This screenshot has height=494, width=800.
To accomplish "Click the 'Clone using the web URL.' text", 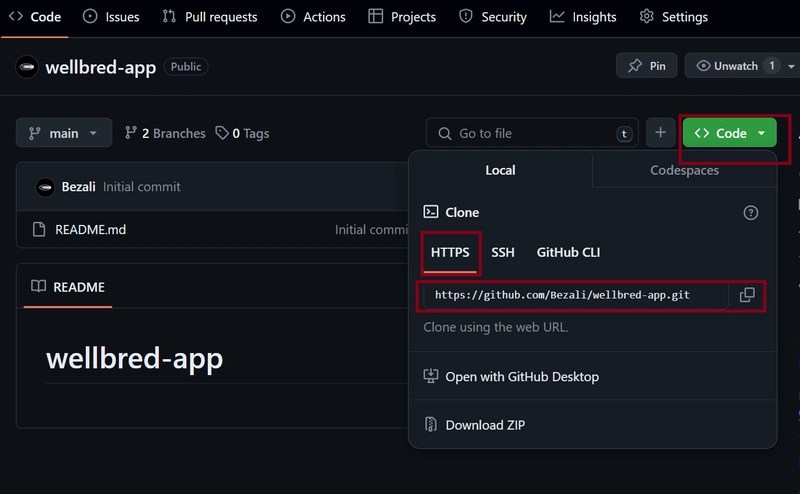I will tap(496, 327).
